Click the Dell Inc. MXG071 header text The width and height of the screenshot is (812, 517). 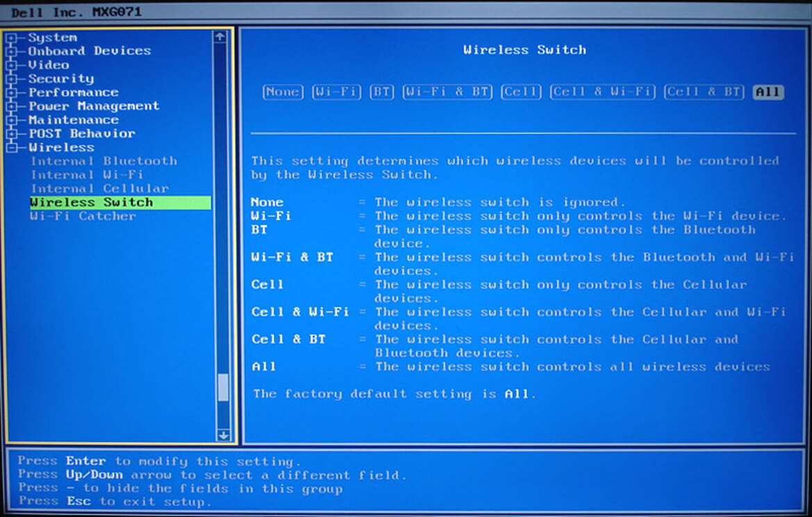tap(76, 12)
